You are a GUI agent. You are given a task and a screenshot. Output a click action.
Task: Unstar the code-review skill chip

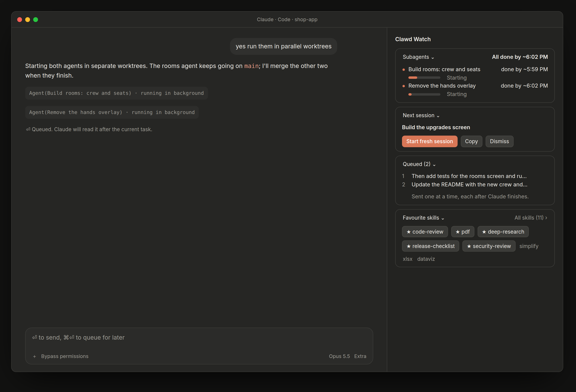[425, 232]
